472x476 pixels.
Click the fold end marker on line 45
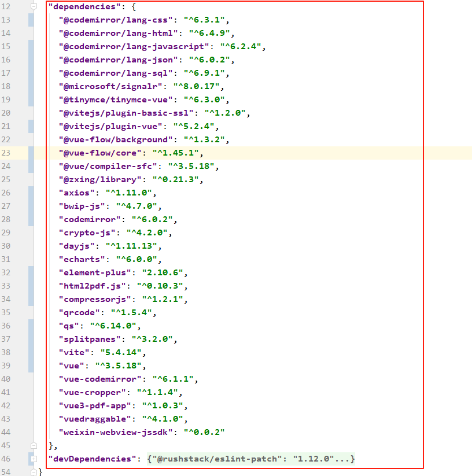coord(34,445)
